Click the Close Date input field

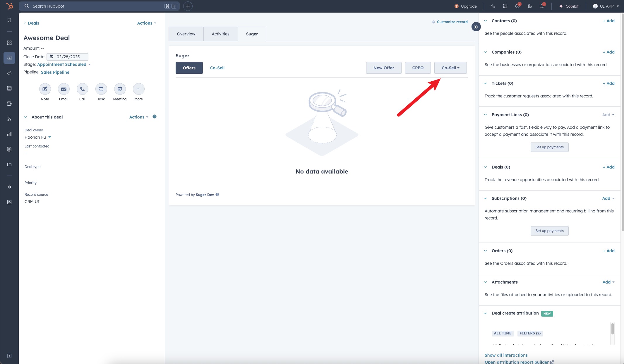tap(68, 57)
